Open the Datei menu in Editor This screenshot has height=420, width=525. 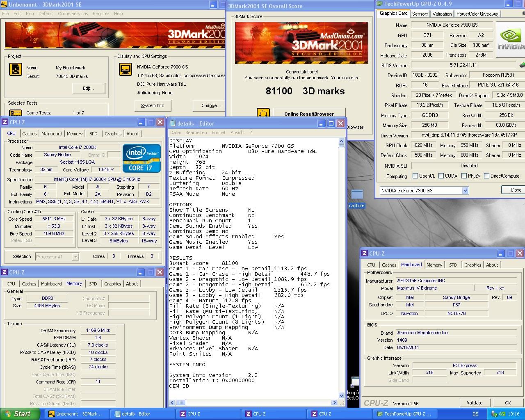pyautogui.click(x=176, y=132)
